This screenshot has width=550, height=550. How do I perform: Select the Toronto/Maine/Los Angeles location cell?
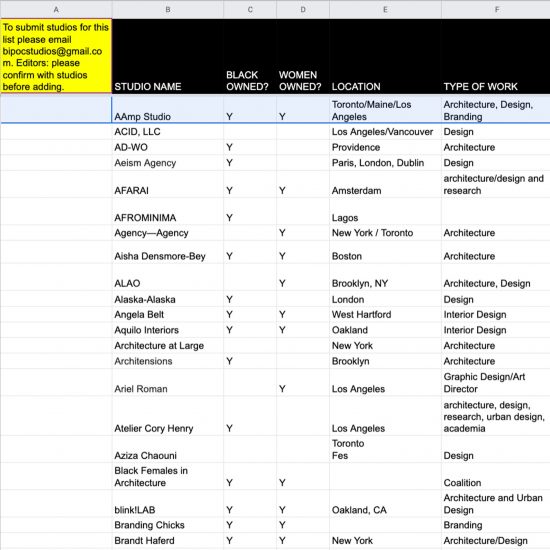point(385,109)
